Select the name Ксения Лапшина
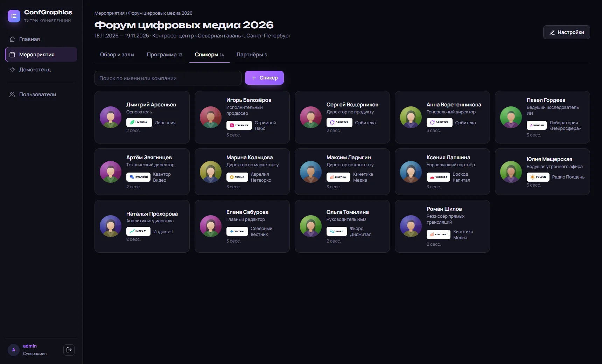The width and height of the screenshot is (602, 364). [x=448, y=157]
